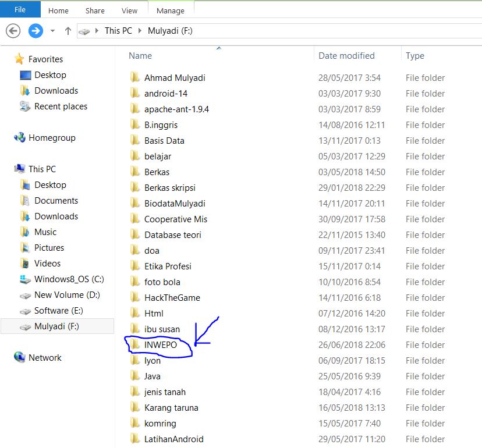Switch to the Manage ribbon tab
The width and height of the screenshot is (482, 448).
tap(171, 10)
